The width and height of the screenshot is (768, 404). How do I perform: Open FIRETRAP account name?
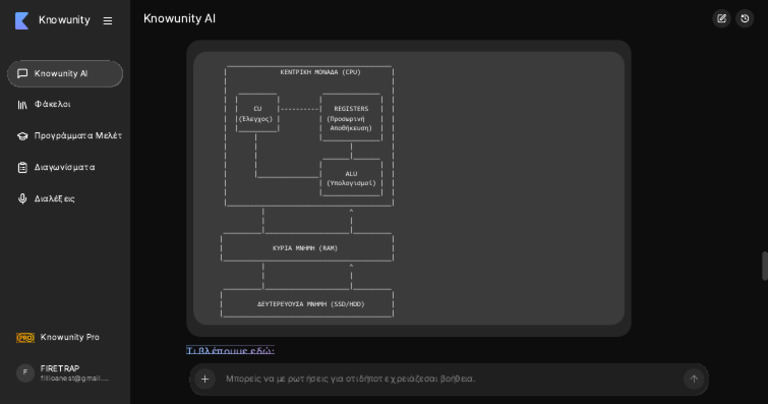pos(60,368)
